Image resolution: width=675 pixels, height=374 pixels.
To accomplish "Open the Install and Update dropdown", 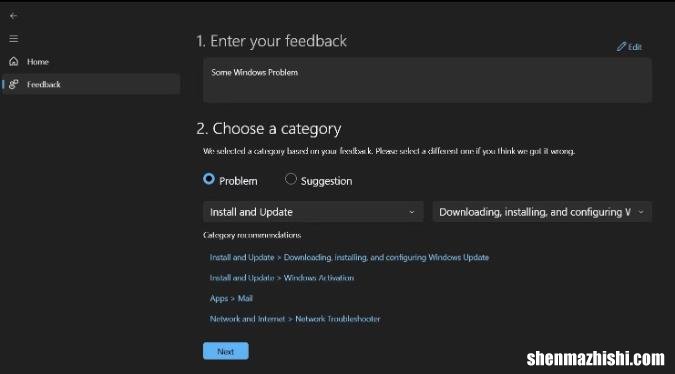I will coord(313,212).
